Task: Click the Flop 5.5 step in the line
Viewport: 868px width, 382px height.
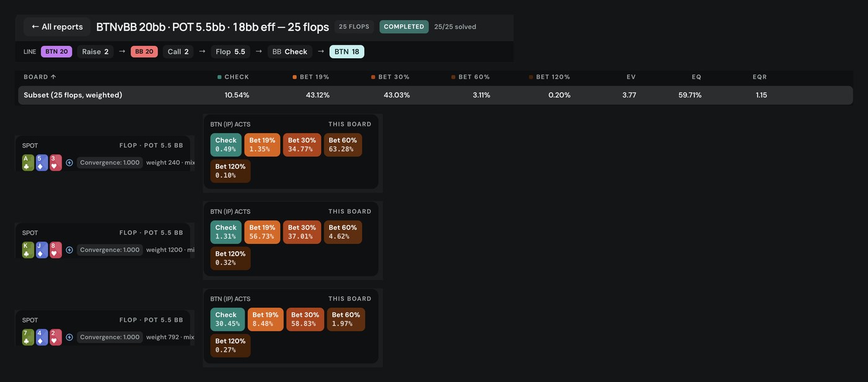Action: click(x=231, y=51)
